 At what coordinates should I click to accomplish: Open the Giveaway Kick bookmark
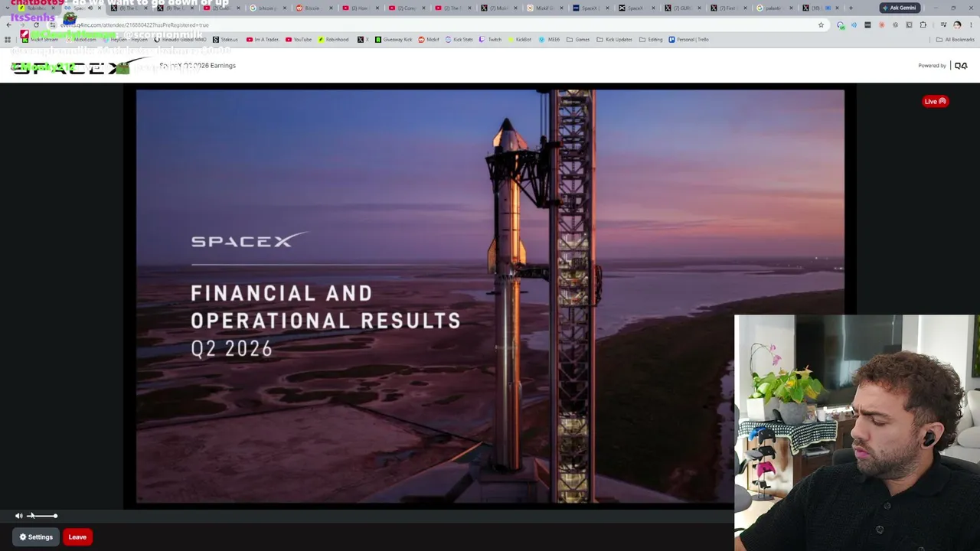coord(394,40)
